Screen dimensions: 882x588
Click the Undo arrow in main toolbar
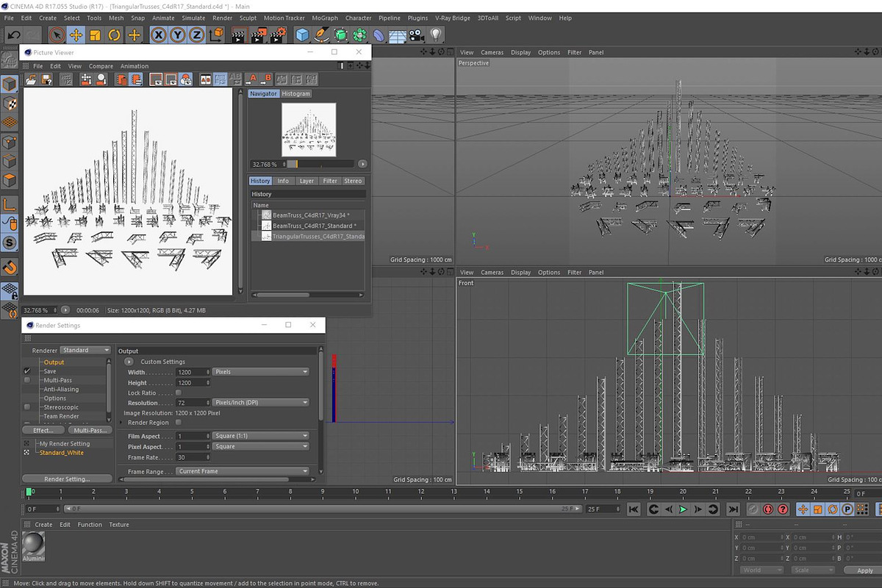(x=13, y=35)
